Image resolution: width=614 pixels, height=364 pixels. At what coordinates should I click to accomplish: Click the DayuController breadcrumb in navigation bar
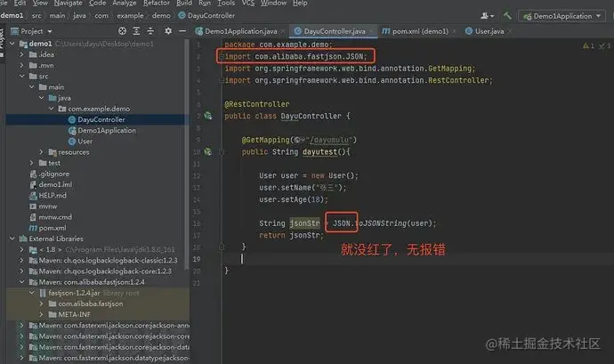coord(206,16)
